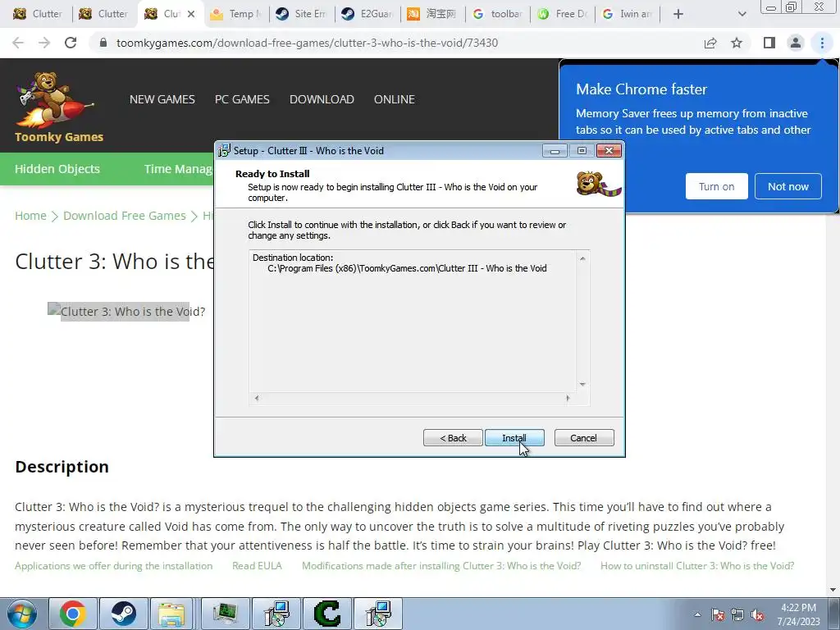Click the setup dialog title bar icon

coord(224,151)
